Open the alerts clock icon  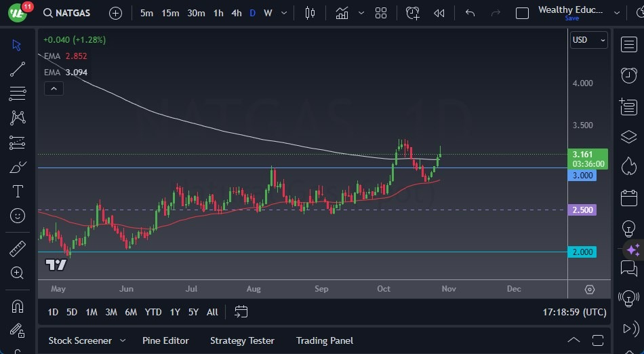[x=628, y=75]
